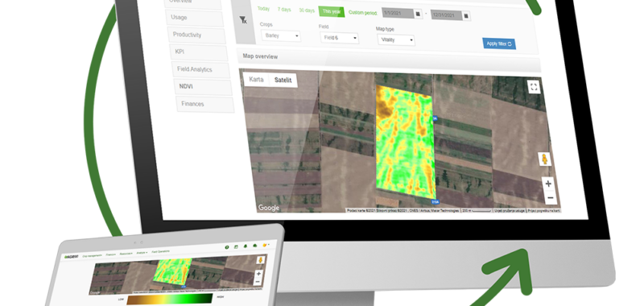This screenshot has height=306, width=644.
Task: Toggle fullscreen map view icon
Action: tap(534, 87)
